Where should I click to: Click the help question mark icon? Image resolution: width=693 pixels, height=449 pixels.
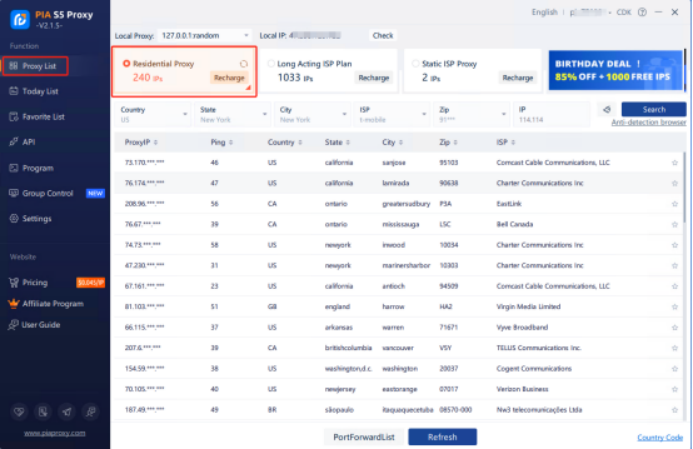point(642,12)
